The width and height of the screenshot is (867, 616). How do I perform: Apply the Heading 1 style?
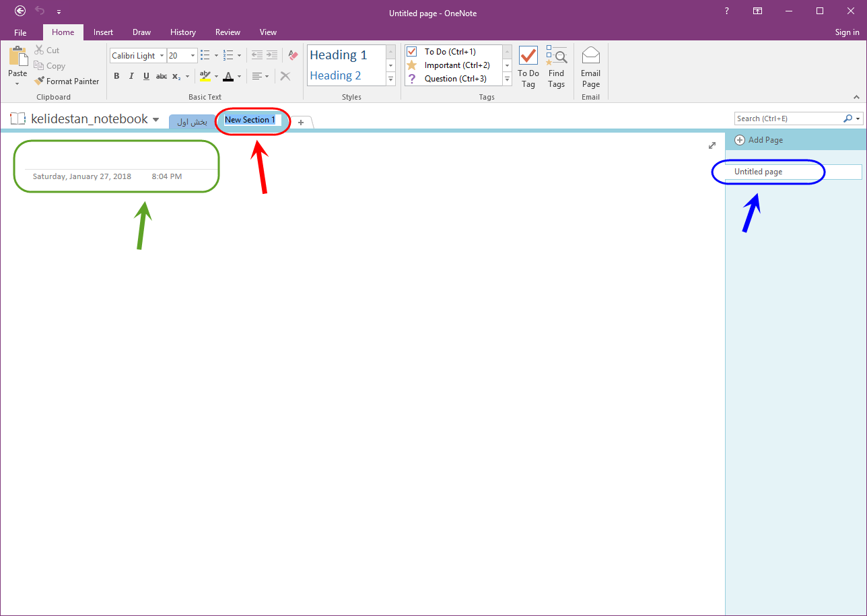click(x=339, y=55)
